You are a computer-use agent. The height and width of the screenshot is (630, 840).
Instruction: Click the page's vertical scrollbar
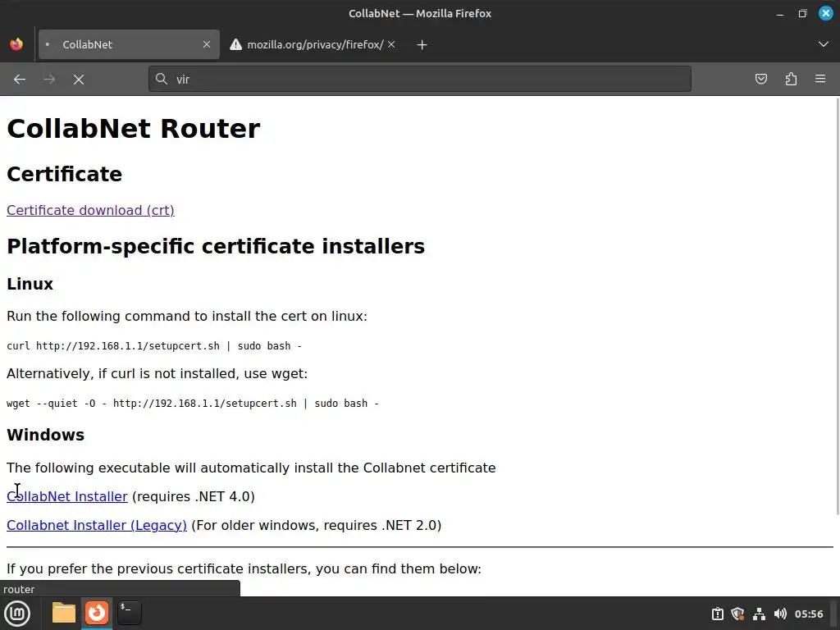point(836,305)
